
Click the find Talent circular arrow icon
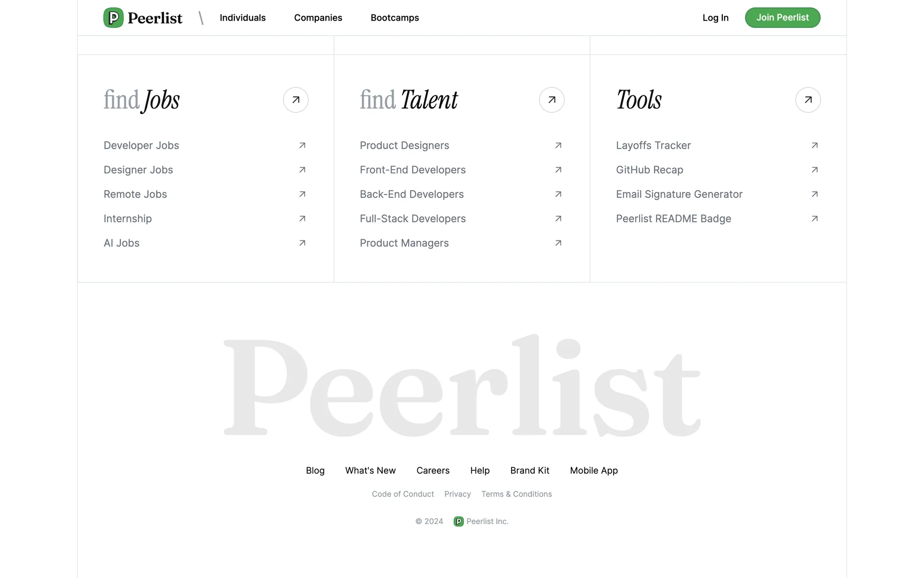(x=552, y=100)
